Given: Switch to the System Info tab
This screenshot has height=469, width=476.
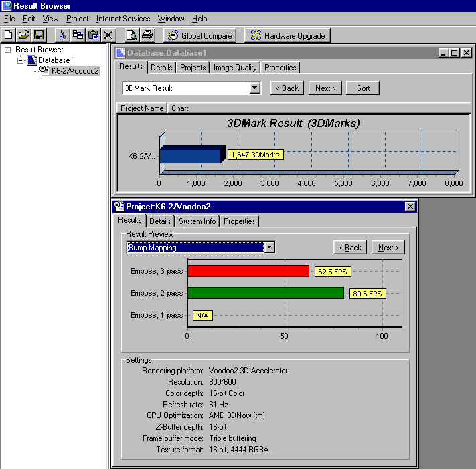Looking at the screenshot, I should [197, 221].
